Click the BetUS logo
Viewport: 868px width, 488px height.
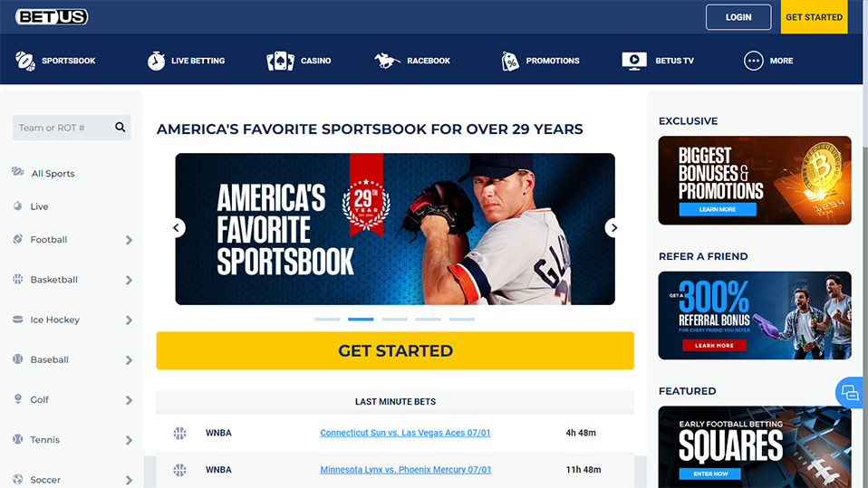tap(52, 16)
